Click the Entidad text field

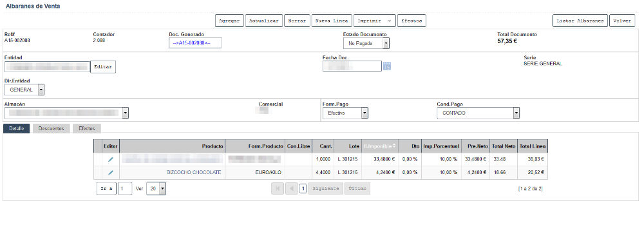pos(47,66)
